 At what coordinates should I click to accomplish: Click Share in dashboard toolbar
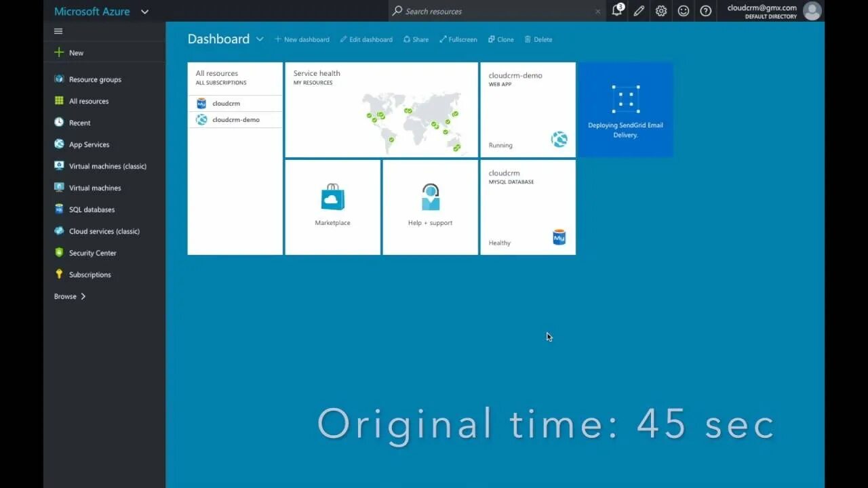point(416,39)
